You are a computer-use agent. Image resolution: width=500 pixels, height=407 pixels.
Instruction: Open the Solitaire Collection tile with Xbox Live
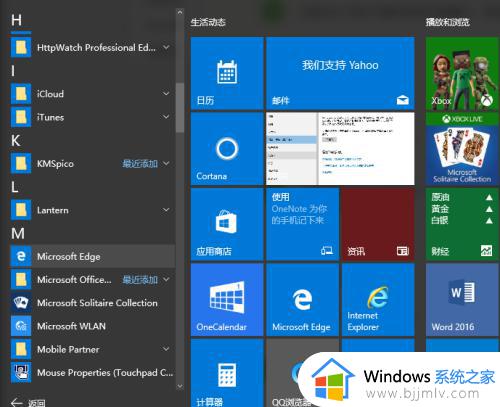pyautogui.click(x=462, y=149)
